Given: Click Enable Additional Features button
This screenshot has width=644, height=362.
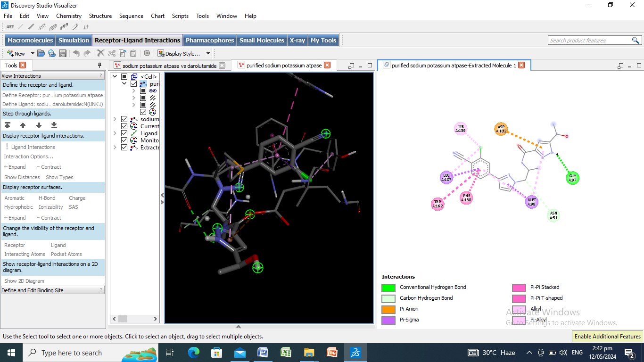Looking at the screenshot, I should tap(607, 337).
